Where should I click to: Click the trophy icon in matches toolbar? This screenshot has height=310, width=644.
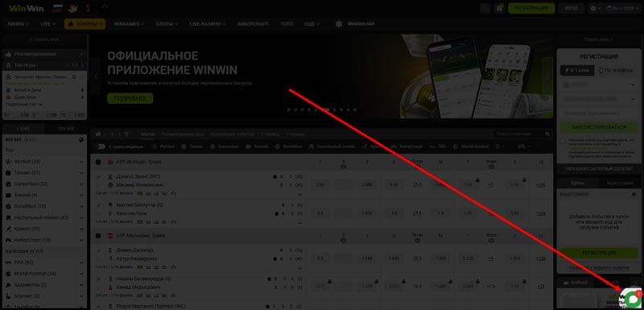(126, 134)
